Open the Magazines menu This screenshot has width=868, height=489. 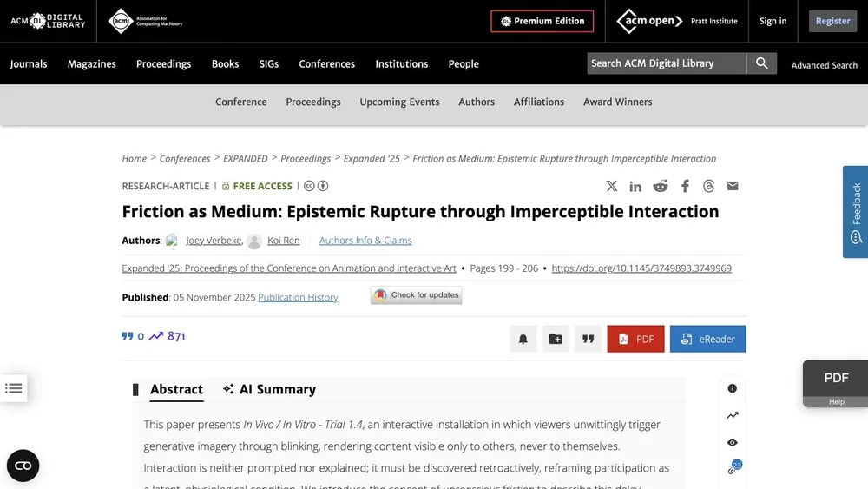click(92, 63)
